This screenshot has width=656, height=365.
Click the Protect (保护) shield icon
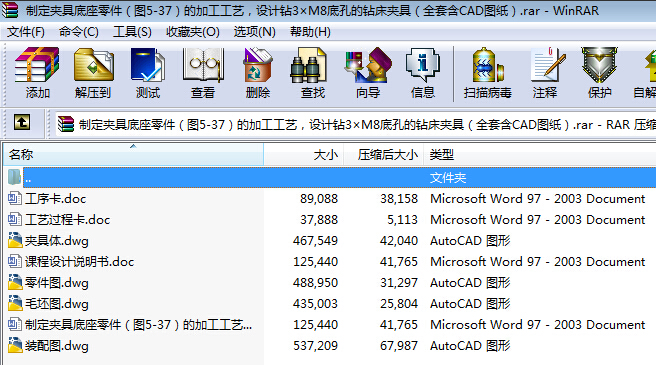point(599,65)
